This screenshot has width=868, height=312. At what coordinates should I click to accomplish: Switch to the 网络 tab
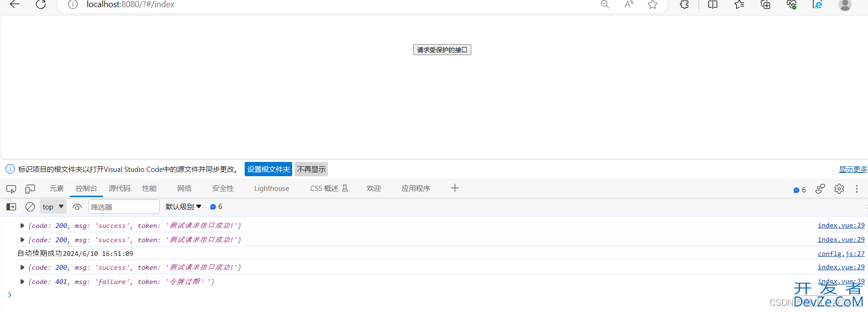(x=184, y=189)
